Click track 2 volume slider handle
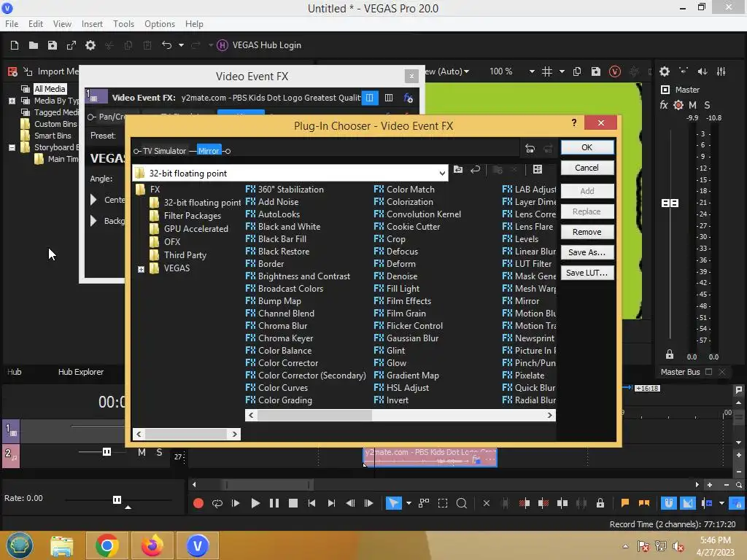This screenshot has height=560, width=747. 107,452
